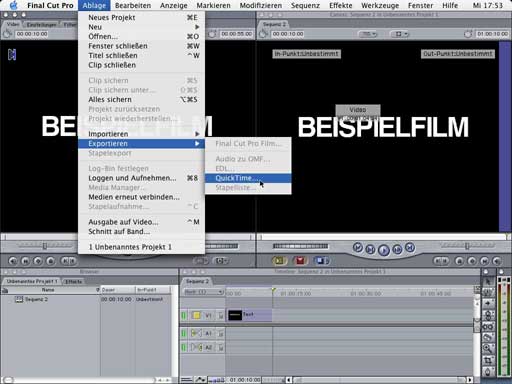Select the Pen tool in the palette
The height and width of the screenshot is (384, 512).
point(488,372)
